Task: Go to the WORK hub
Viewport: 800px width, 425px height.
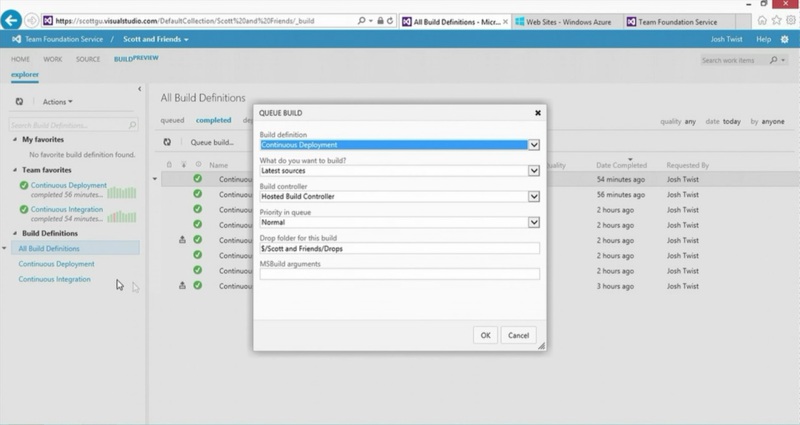Action: pos(53,59)
